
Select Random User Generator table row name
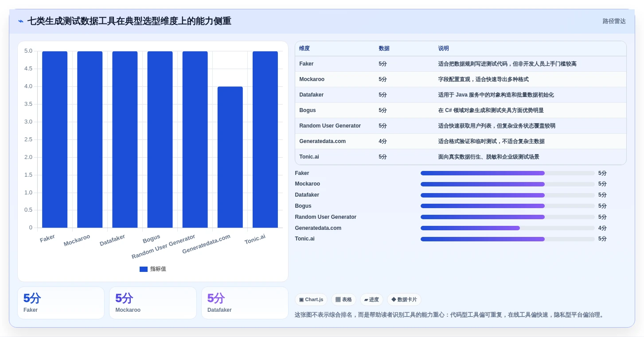click(330, 126)
